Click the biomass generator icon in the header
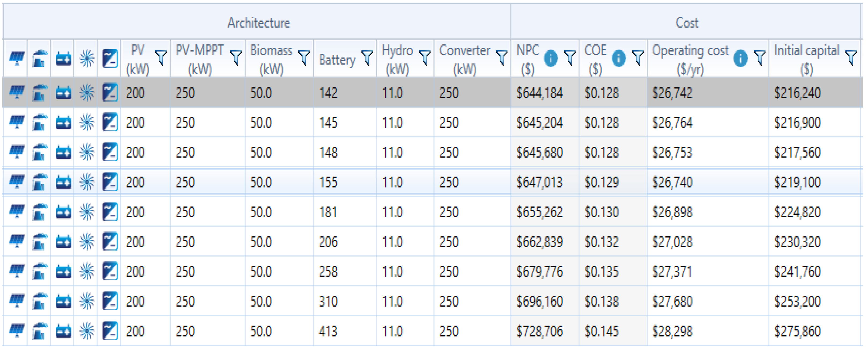Image resolution: width=868 pixels, height=351 pixels. click(39, 59)
